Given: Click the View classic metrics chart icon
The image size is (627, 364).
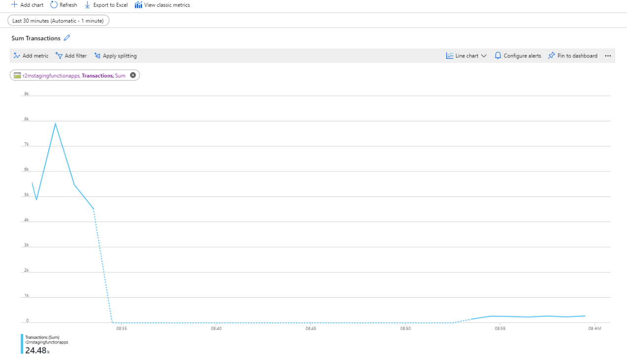Looking at the screenshot, I should coord(139,5).
